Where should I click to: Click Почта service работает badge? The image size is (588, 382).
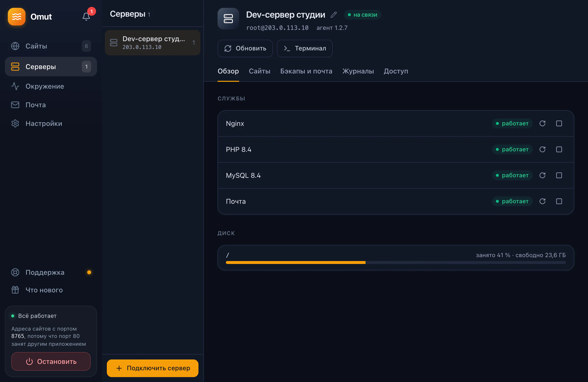(x=512, y=201)
